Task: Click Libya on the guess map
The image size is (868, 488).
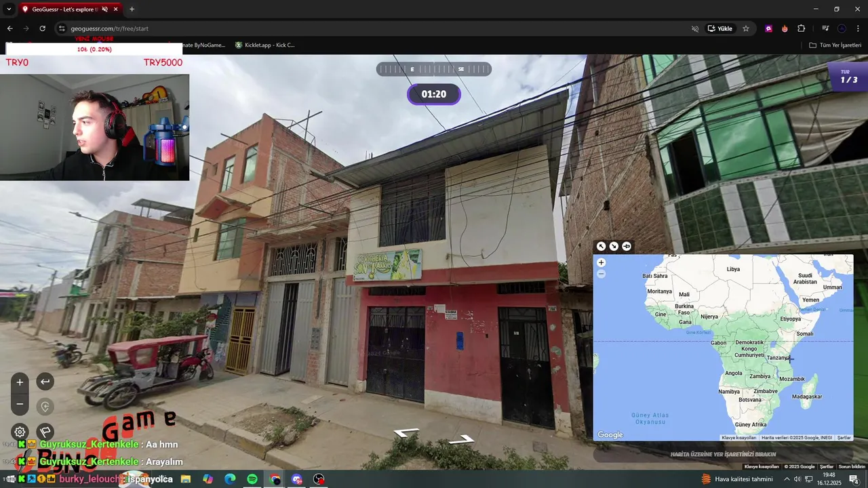Action: click(733, 269)
